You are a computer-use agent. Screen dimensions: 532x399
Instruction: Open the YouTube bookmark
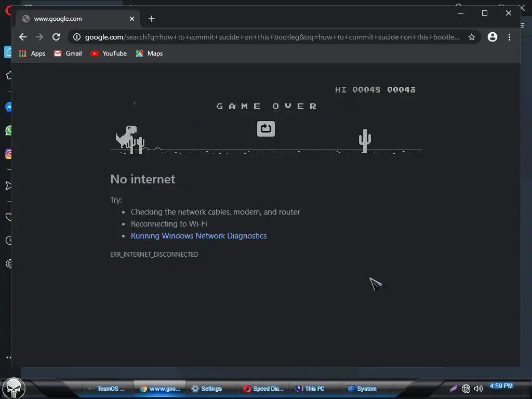pyautogui.click(x=109, y=54)
